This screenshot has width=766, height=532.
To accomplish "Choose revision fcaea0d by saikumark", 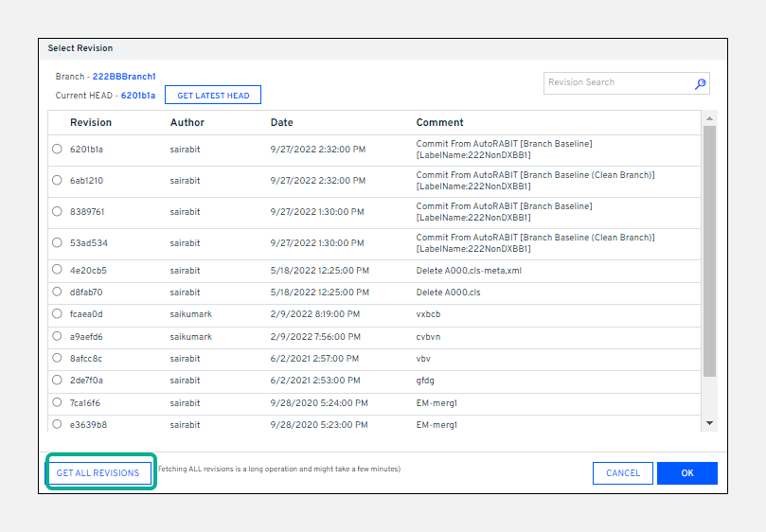I will pos(57,314).
